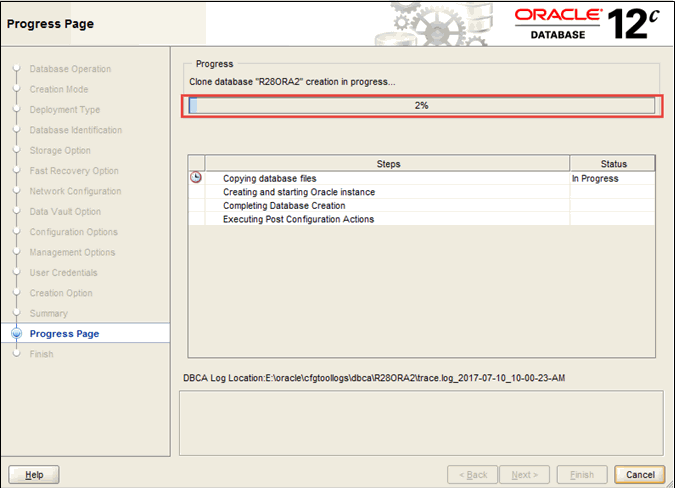This screenshot has width=675, height=488.
Task: Go to Database Identification step
Action: tap(76, 130)
